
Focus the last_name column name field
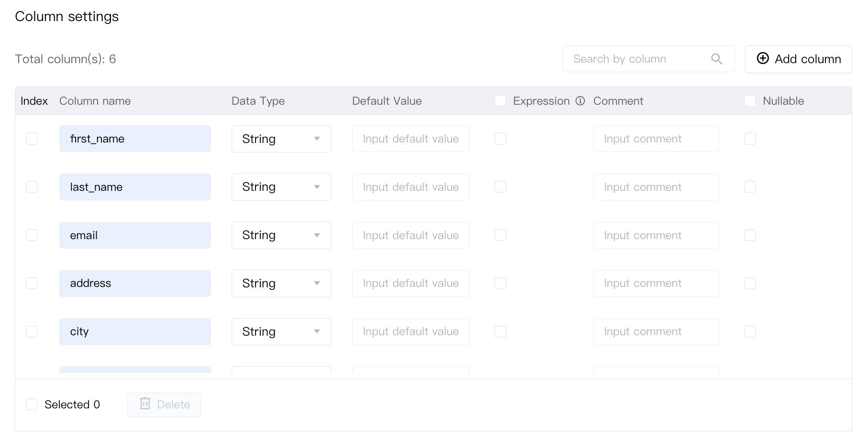(135, 187)
